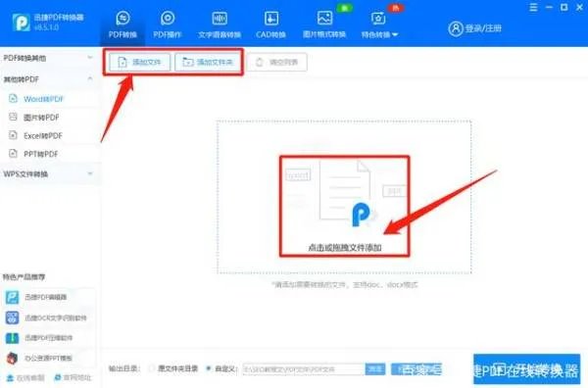Expand the PDF转换其他 sidebar section
The width and height of the screenshot is (588, 388).
(x=49, y=58)
